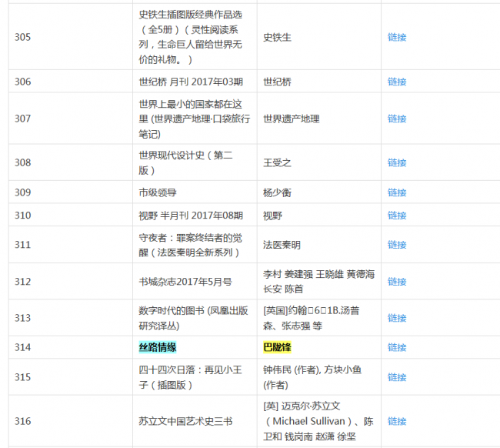
Task: Click the row number 310 cell
Action: coord(23,215)
